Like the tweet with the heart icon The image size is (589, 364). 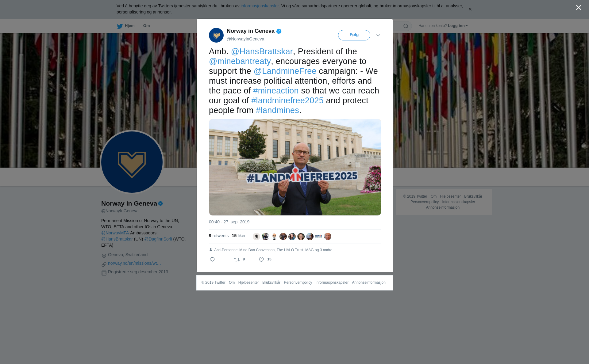tap(261, 260)
